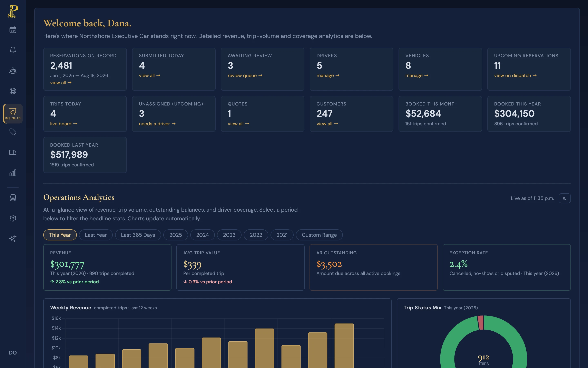
Task: Click view all under Reservations on Record
Action: click(61, 83)
